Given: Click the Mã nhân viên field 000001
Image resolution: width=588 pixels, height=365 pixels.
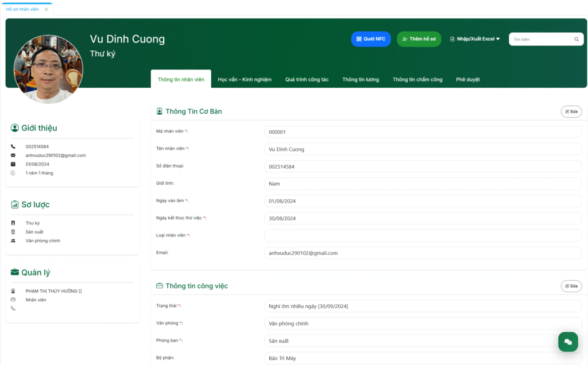Looking at the screenshot, I should tap(423, 132).
